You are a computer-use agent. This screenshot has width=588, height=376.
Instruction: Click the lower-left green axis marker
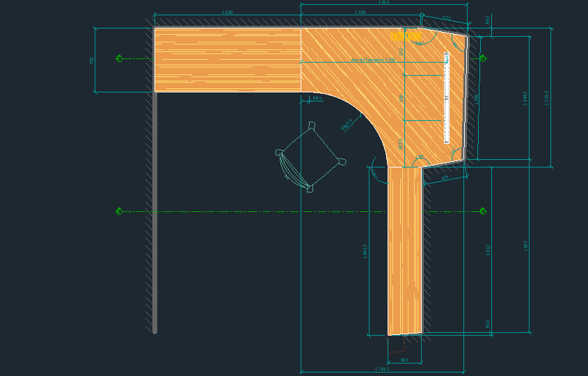coord(119,211)
